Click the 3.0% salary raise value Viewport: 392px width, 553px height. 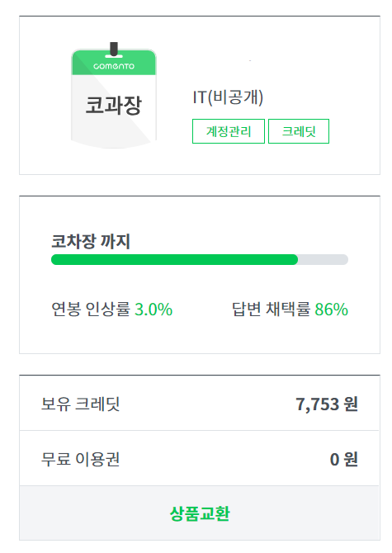point(153,310)
